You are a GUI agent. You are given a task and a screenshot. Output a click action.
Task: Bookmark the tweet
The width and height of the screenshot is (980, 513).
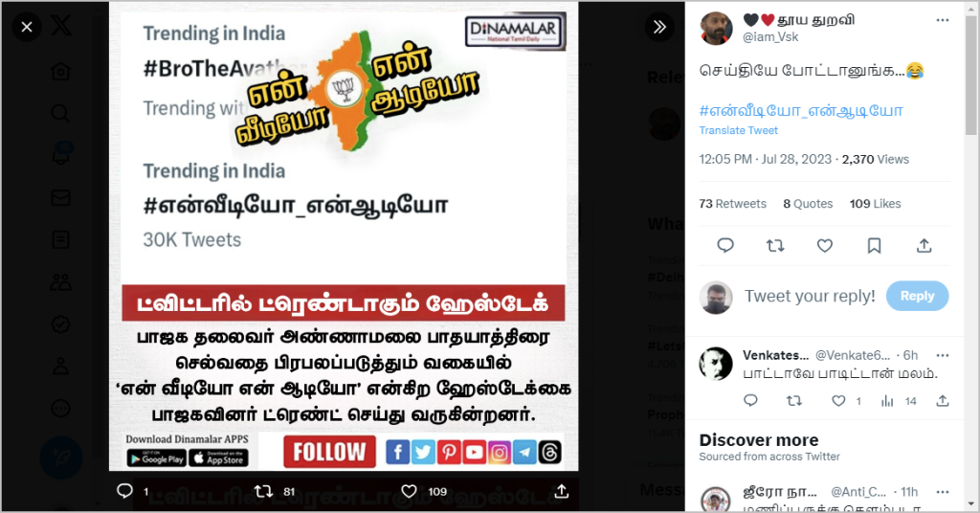(874, 246)
